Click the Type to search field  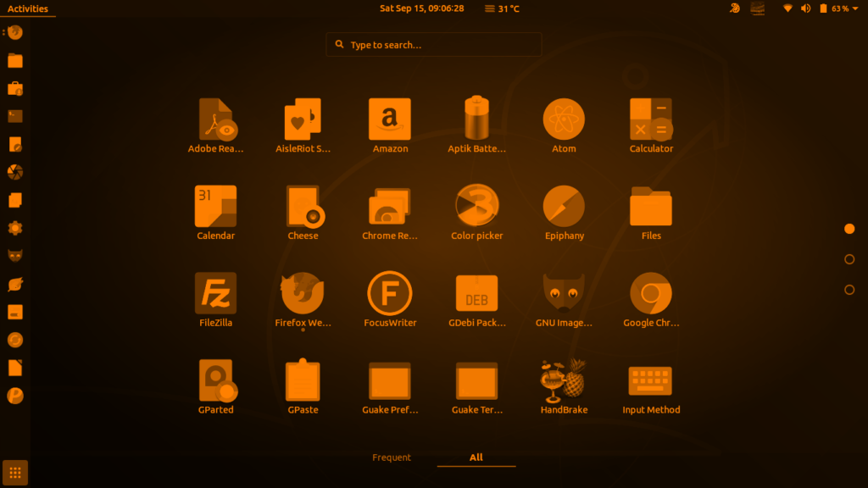(433, 44)
